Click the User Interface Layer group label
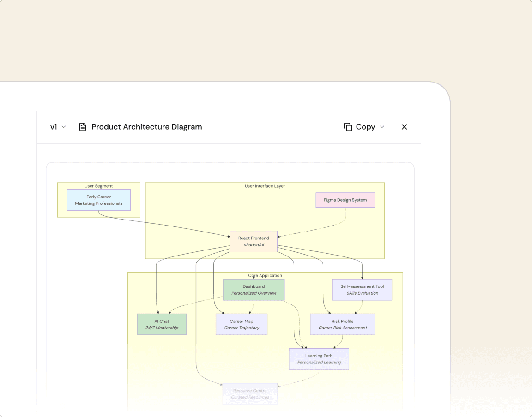 [x=265, y=186]
